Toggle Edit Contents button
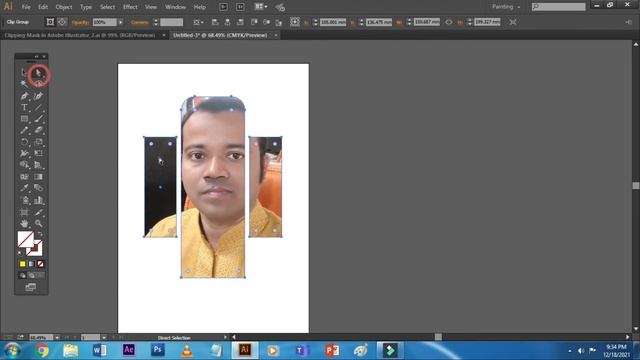The height and width of the screenshot is (360, 640). tap(62, 22)
